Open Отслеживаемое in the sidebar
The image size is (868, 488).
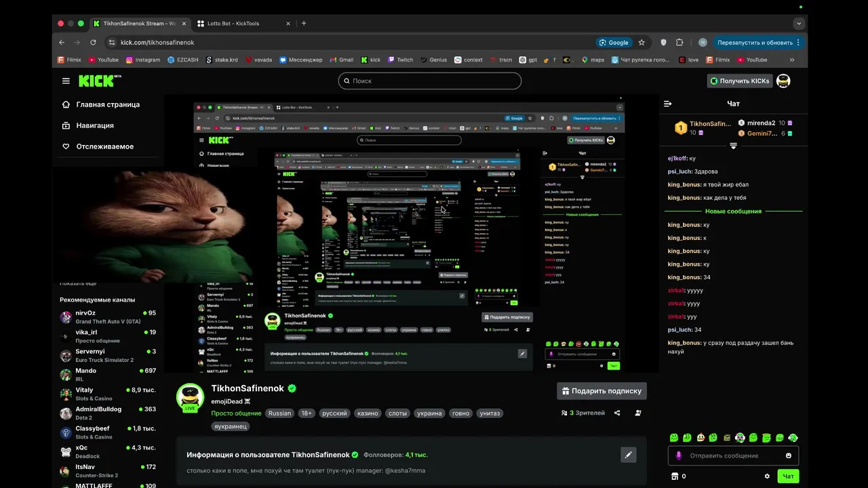pos(98,146)
